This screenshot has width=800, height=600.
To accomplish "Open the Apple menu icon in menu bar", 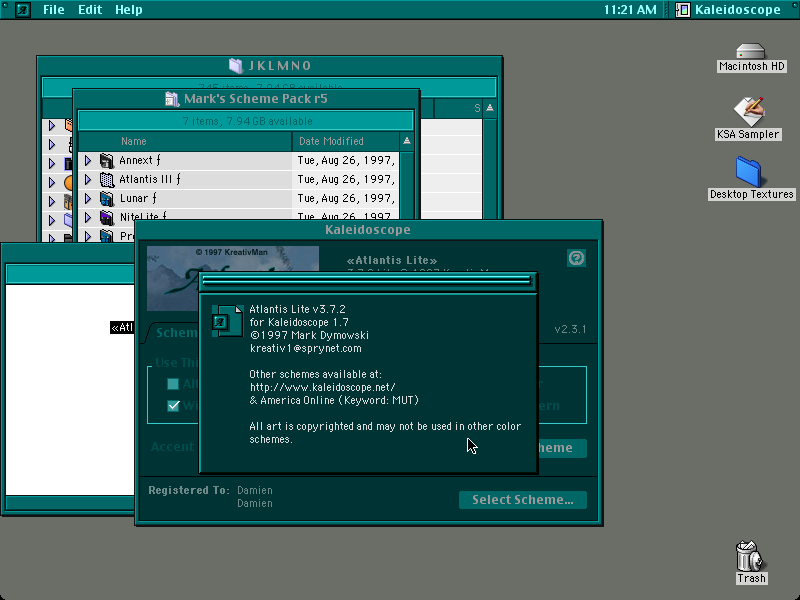I will tap(22, 10).
